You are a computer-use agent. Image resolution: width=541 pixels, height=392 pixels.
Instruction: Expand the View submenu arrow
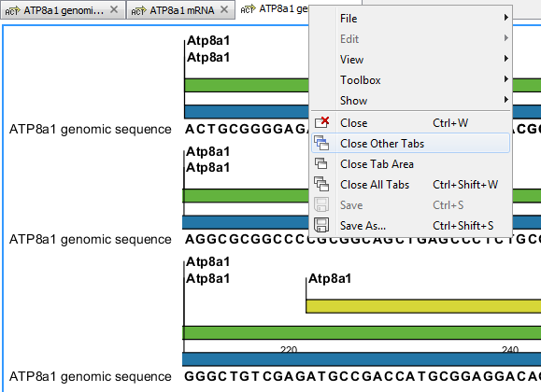click(x=505, y=58)
